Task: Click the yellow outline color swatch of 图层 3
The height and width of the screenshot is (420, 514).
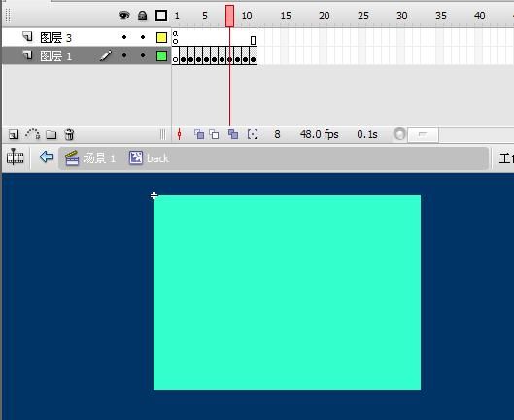Action: 161,37
